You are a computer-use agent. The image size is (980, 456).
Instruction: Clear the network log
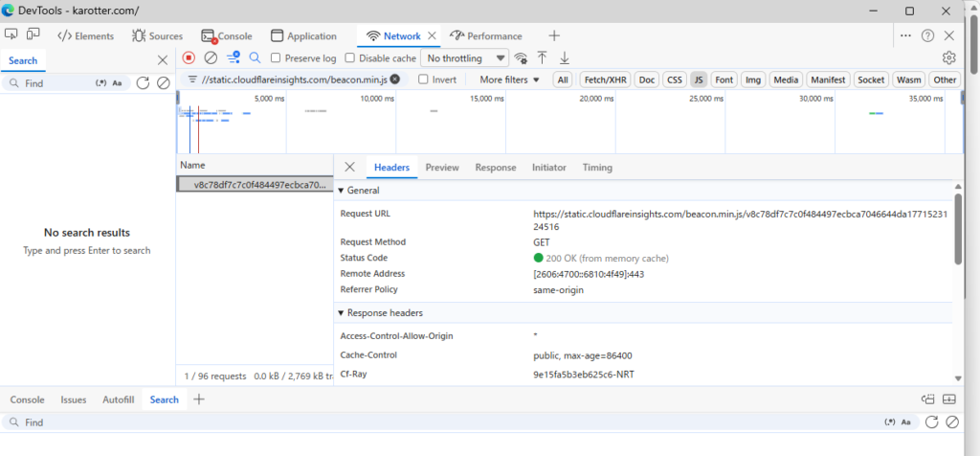tap(211, 58)
